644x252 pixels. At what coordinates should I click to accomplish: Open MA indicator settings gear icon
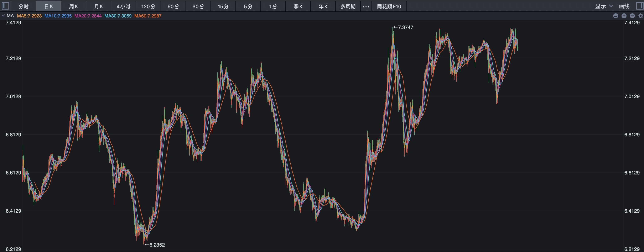click(x=640, y=16)
